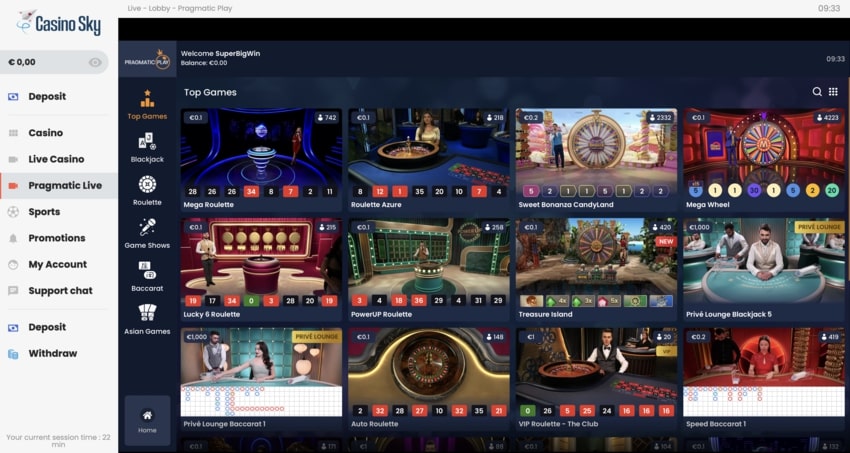The height and width of the screenshot is (453, 850).
Task: Click the €0,00 balance field
Action: coord(54,62)
